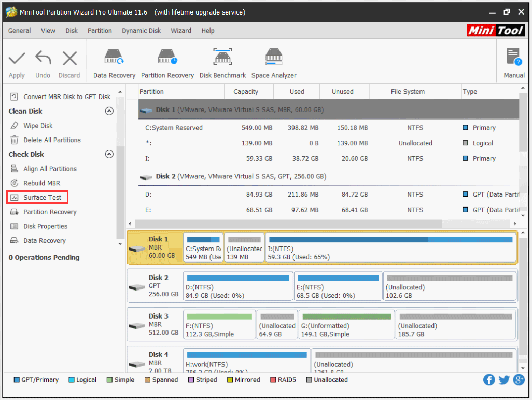Open the Dynamic Disk menu

[141, 31]
